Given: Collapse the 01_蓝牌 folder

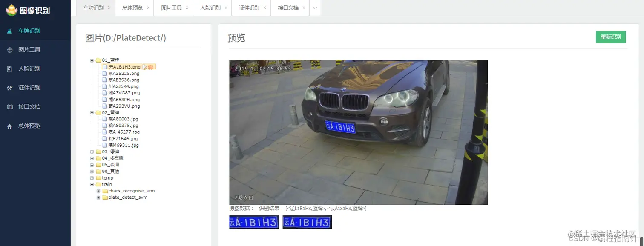Looking at the screenshot, I should click(x=92, y=60).
